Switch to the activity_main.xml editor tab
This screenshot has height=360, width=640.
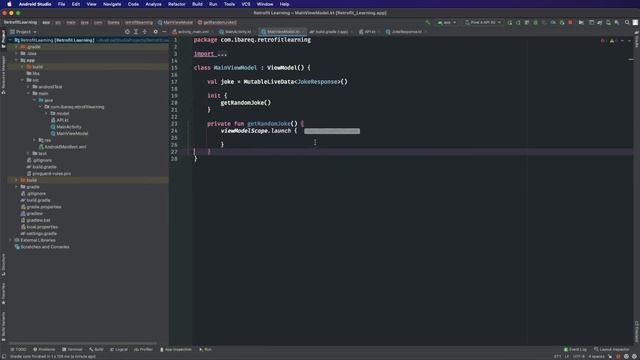pos(191,32)
